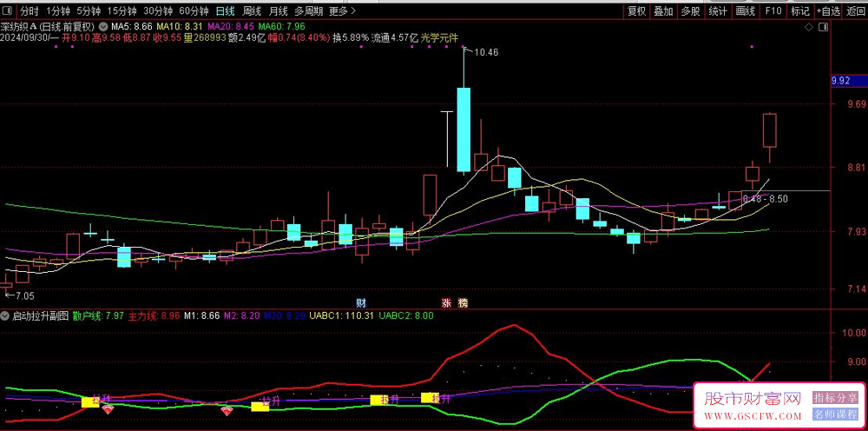Select the tall cyan candlestick peaking at 10.46
The height and width of the screenshot is (431, 868).
464,129
